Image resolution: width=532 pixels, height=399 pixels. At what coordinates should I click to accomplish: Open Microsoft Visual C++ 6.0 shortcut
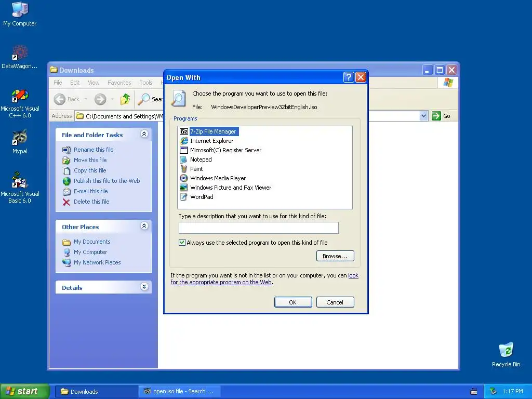pyautogui.click(x=20, y=103)
